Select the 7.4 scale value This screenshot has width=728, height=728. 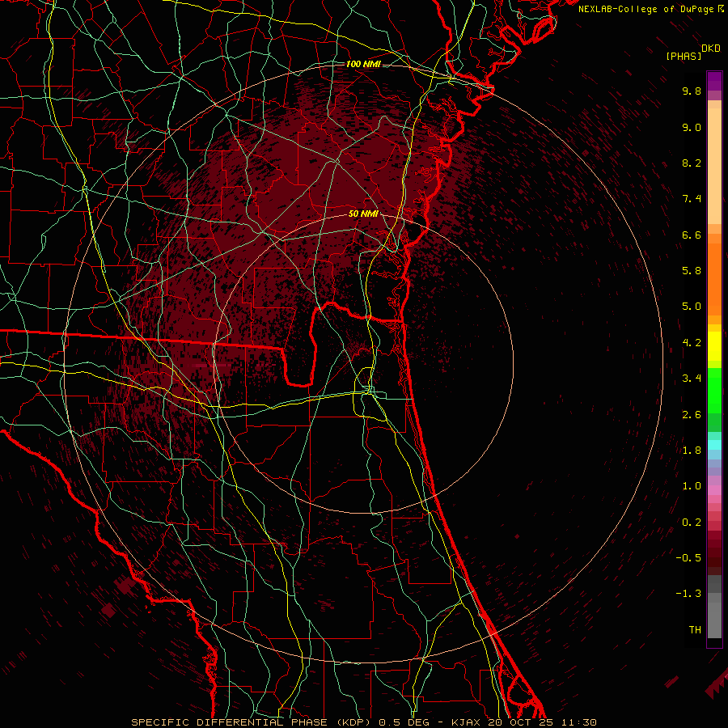tap(692, 199)
